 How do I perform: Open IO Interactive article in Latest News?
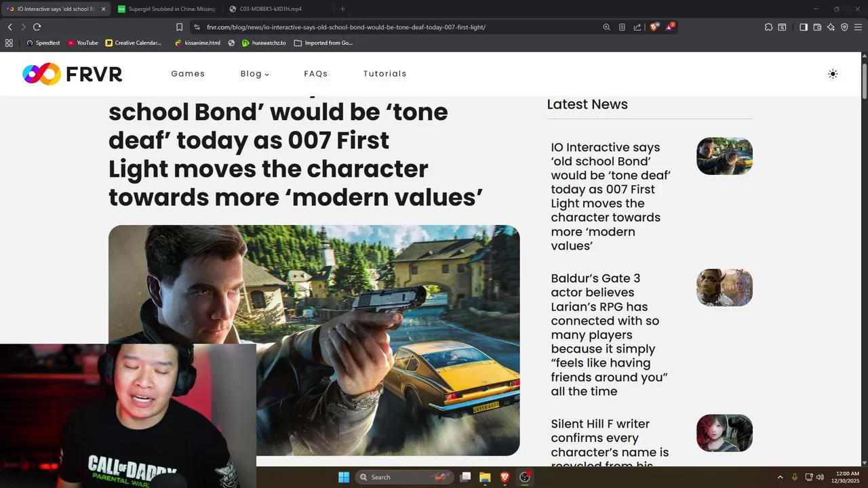[x=611, y=197]
